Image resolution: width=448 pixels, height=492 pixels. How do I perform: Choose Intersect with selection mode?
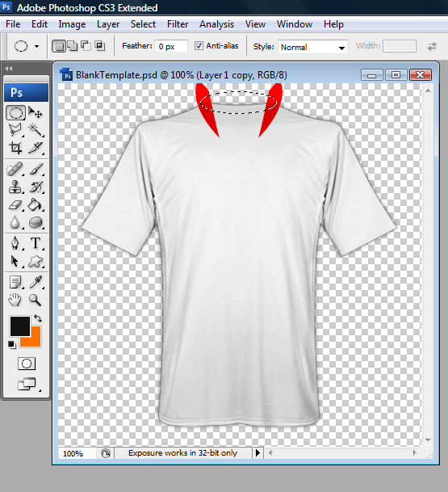coord(100,46)
